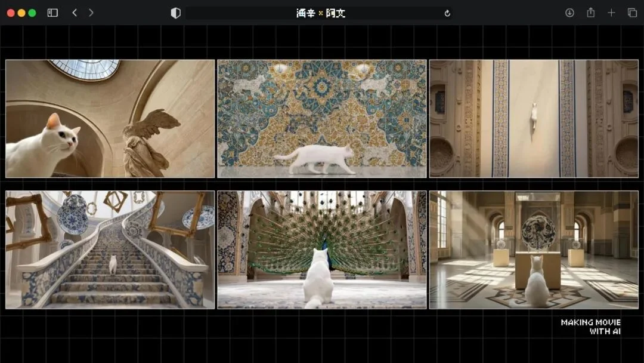Minimize the window with yellow button
Screen dimensions: 644x363
click(21, 13)
